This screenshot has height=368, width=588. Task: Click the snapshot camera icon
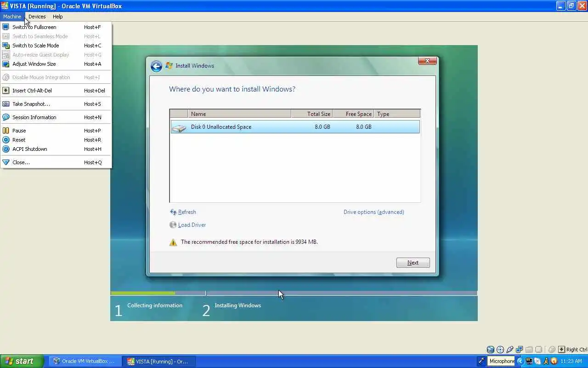[6, 104]
